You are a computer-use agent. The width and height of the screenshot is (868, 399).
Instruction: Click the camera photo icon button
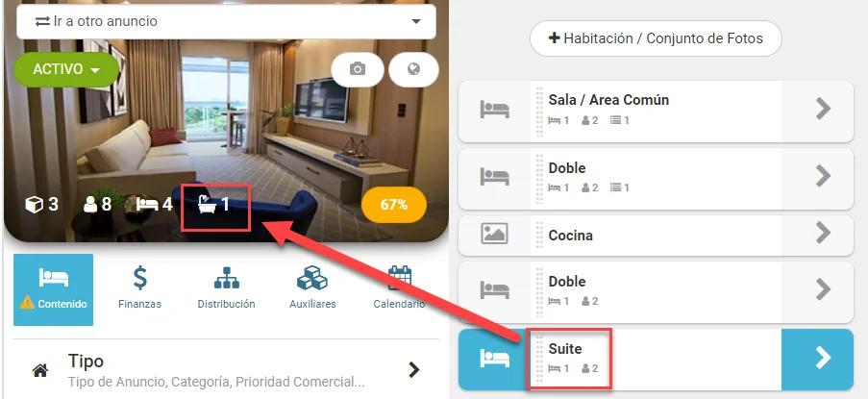coord(357,70)
